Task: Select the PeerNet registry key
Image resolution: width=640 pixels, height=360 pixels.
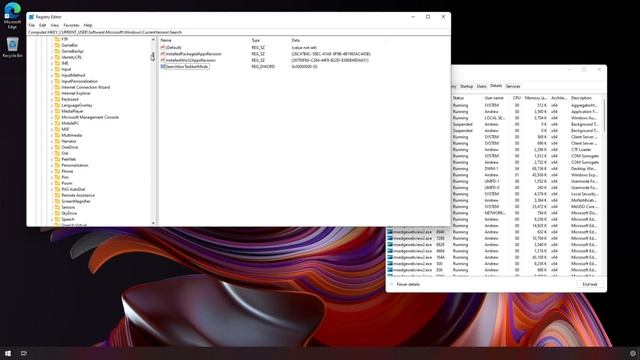Action: [x=69, y=159]
